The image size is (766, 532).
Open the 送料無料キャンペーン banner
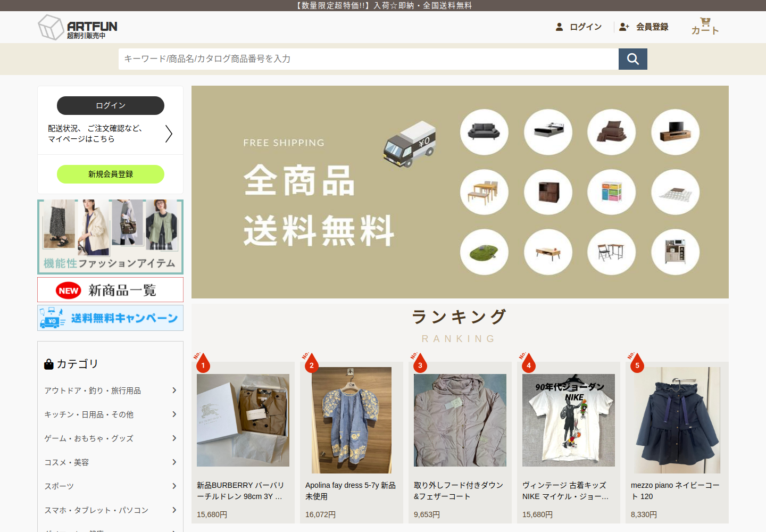coord(111,318)
